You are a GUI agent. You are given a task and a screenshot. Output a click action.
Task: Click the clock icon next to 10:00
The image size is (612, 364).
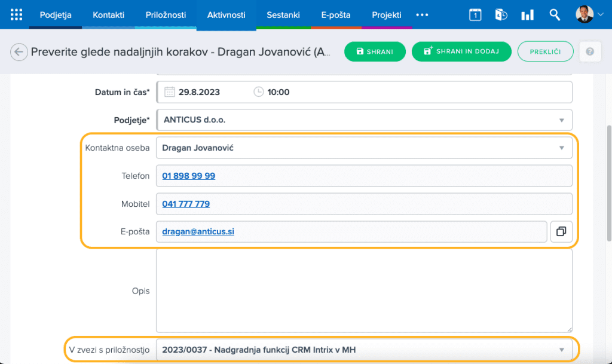(258, 91)
